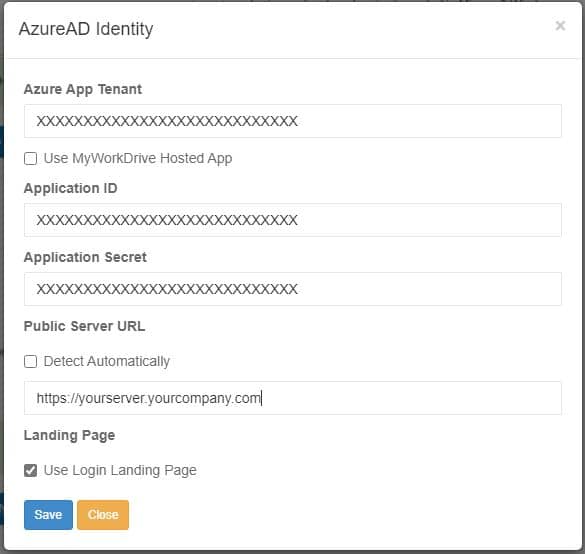Click the Azure App Tenant field label
The height and width of the screenshot is (554, 585).
pyautogui.click(x=83, y=89)
